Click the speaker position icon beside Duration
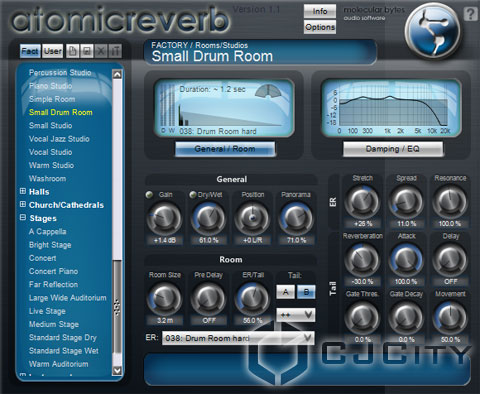The height and width of the screenshot is (394, 480). (267, 91)
